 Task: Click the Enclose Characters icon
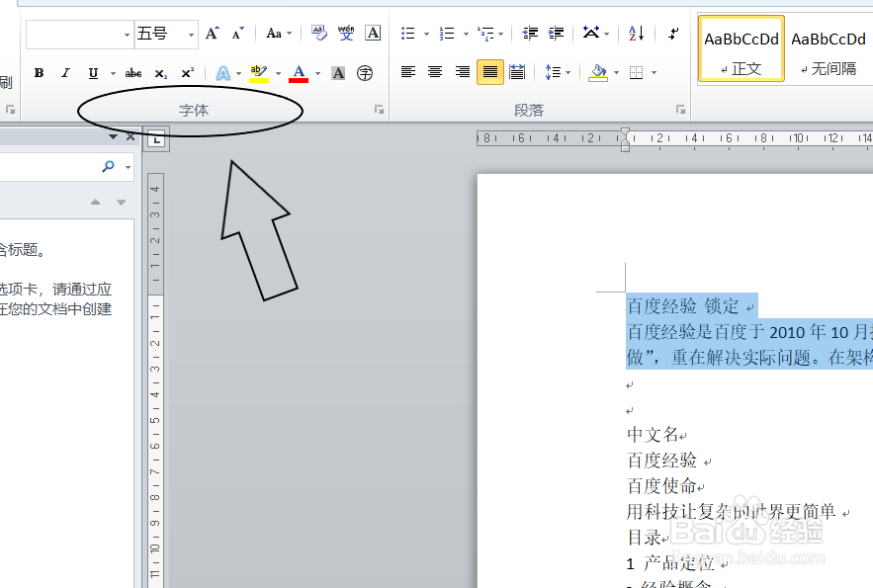365,73
